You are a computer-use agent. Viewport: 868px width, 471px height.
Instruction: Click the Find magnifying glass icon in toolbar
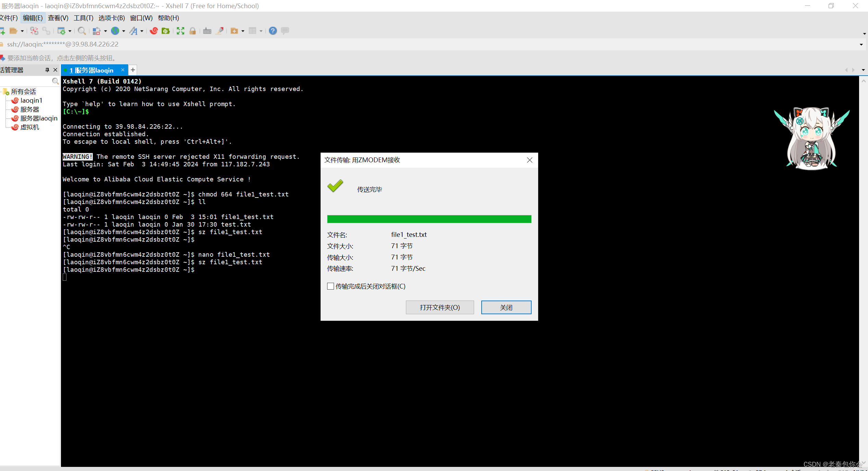[82, 31]
